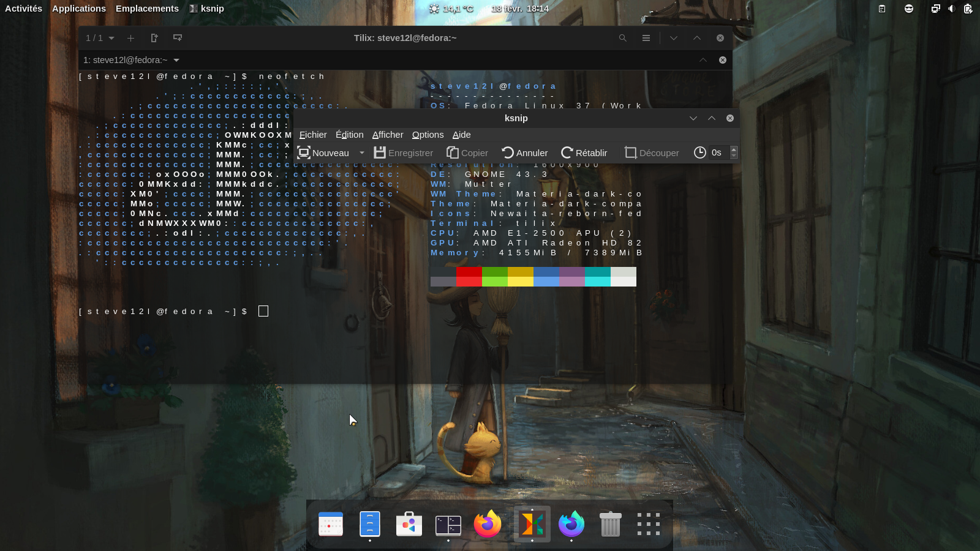Image resolution: width=980 pixels, height=551 pixels.
Task: Click the weather indicator 14,1 °C
Action: click(451, 9)
